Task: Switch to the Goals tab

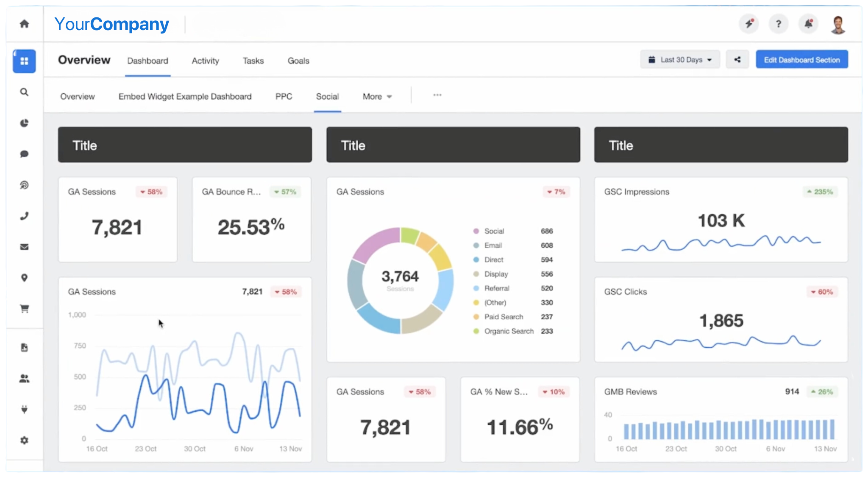Action: (298, 61)
